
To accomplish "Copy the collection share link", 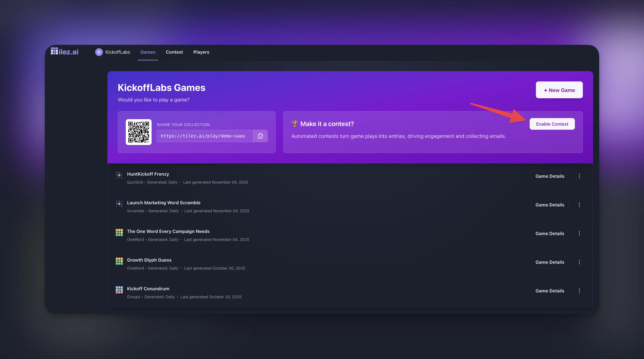I will coord(260,136).
